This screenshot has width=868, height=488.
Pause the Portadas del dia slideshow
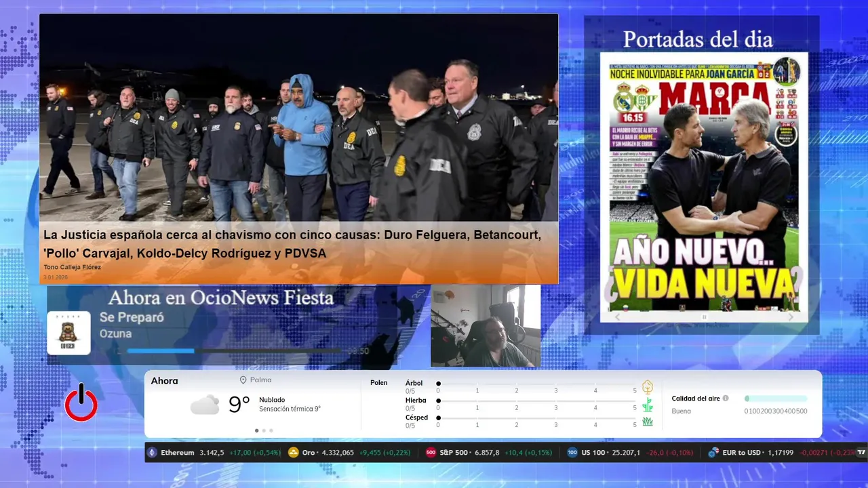pos(704,317)
